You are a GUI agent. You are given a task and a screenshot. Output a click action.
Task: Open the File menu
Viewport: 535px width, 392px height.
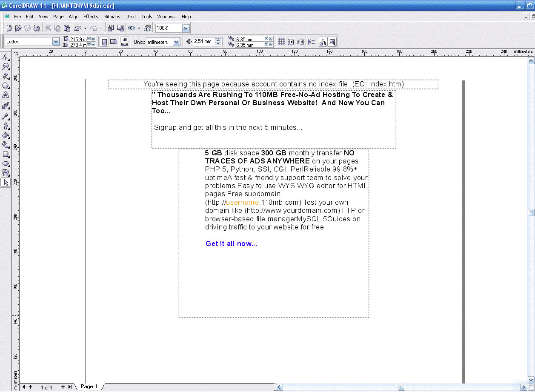[x=17, y=17]
